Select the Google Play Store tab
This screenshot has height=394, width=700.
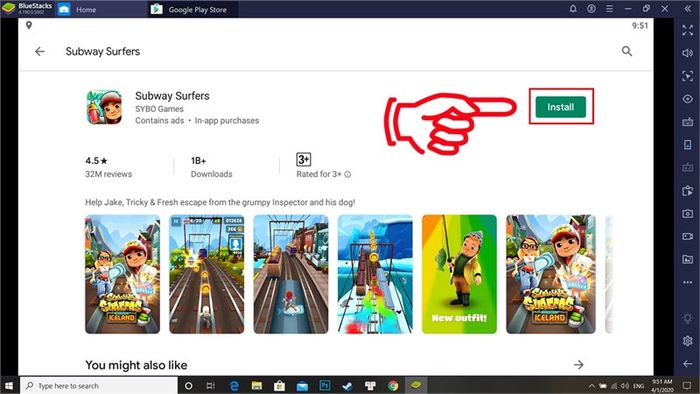point(192,9)
